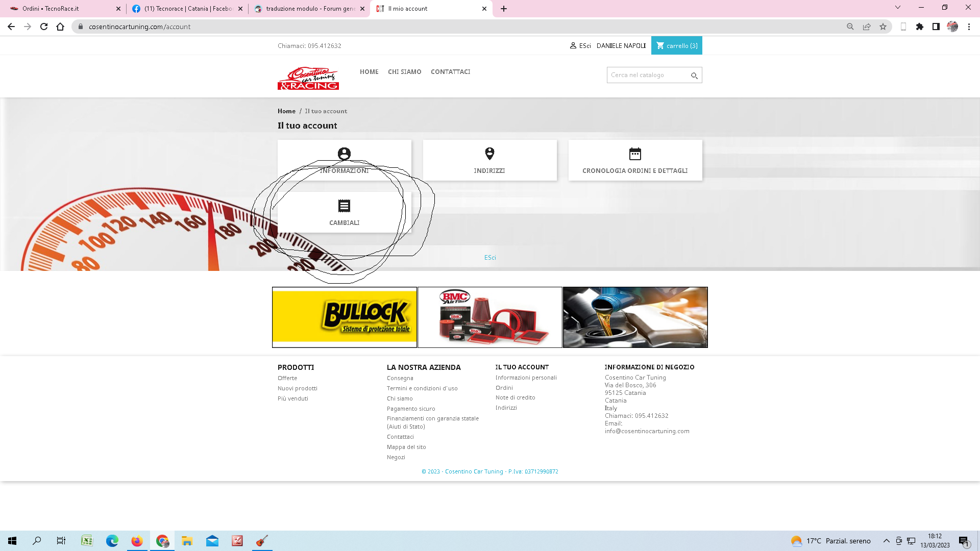Screen dimensions: 980x551
Task: Open Note di credito footer link
Action: point(515,397)
